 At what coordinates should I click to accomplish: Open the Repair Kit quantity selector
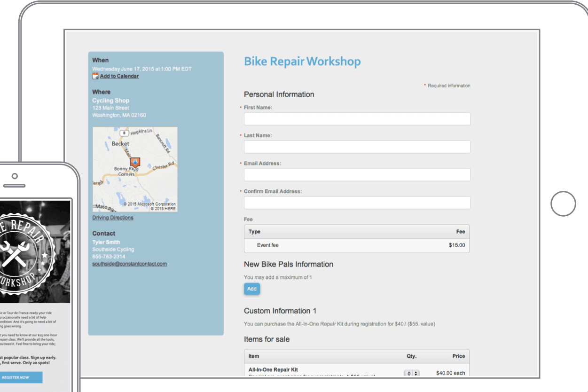pos(412,373)
